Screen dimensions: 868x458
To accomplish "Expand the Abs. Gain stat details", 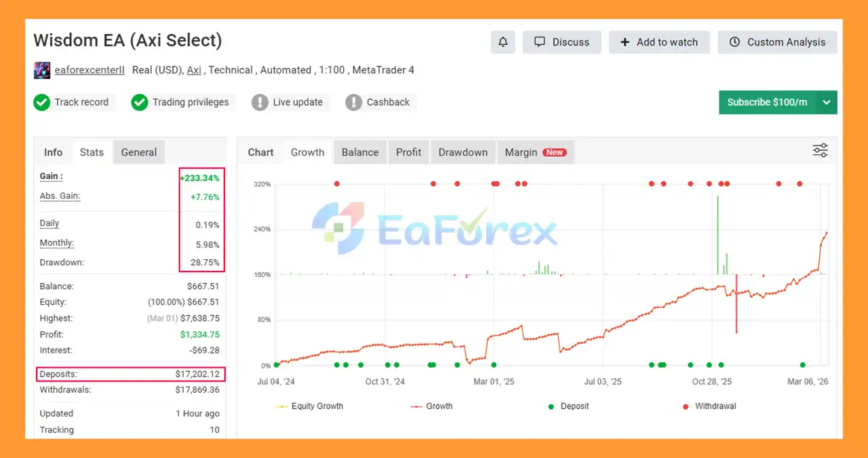I will (x=60, y=196).
